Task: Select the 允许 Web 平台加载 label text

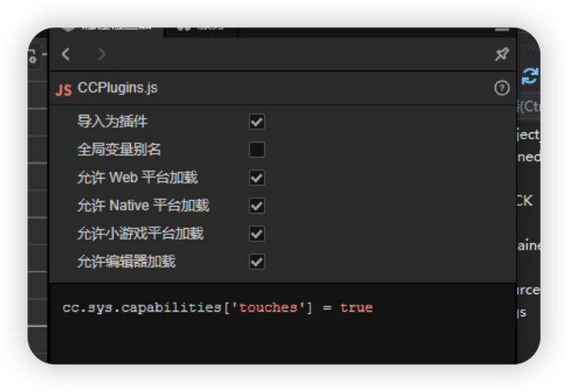Action: click(137, 178)
